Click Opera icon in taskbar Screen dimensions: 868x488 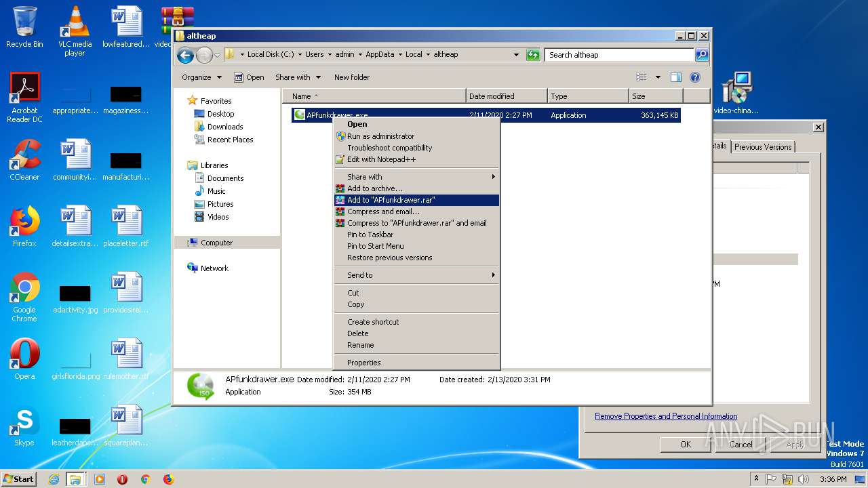(122, 479)
